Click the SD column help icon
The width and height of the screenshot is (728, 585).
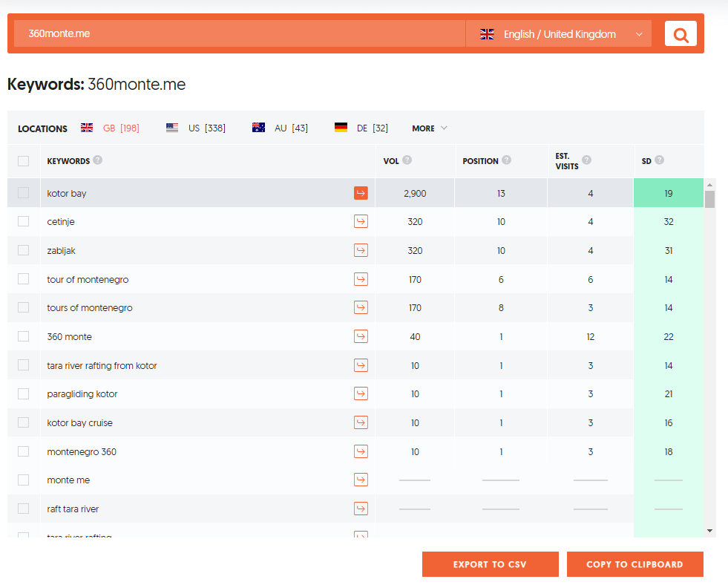tap(659, 160)
